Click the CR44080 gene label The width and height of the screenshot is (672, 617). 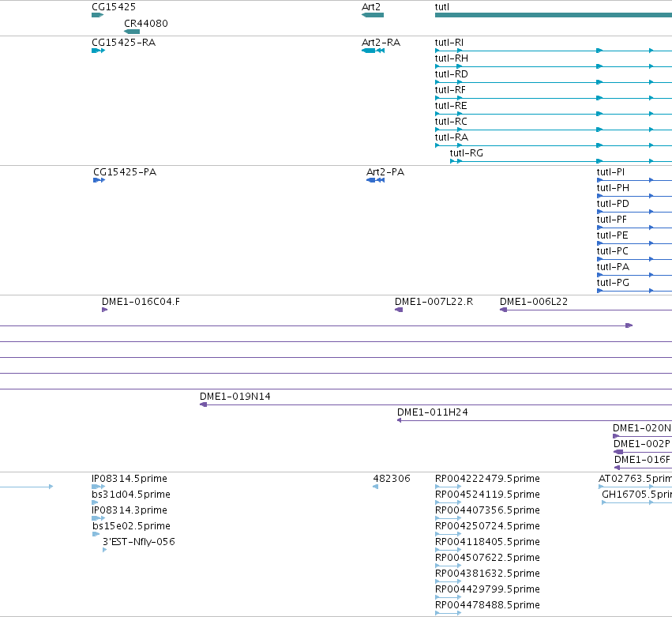[146, 24]
